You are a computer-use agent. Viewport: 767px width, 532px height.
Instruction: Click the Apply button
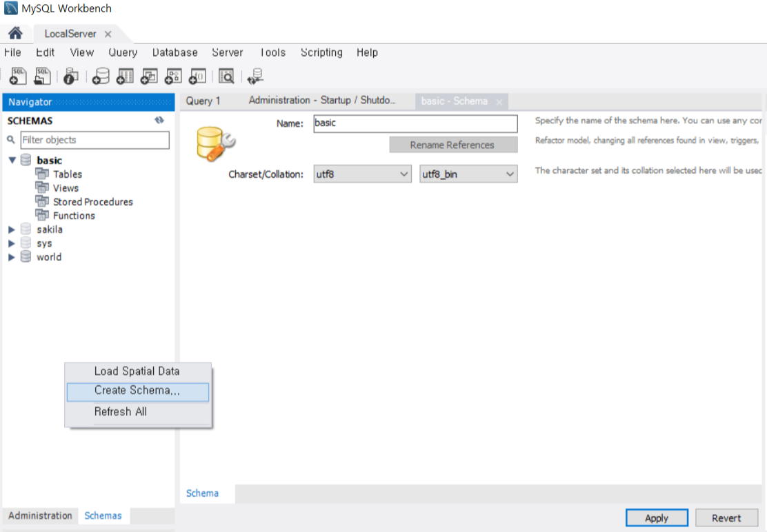pyautogui.click(x=657, y=518)
